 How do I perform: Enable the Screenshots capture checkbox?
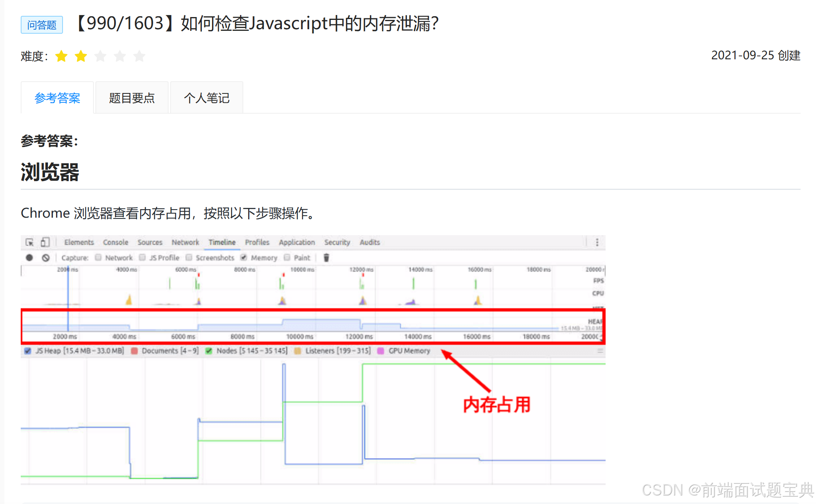tap(189, 257)
